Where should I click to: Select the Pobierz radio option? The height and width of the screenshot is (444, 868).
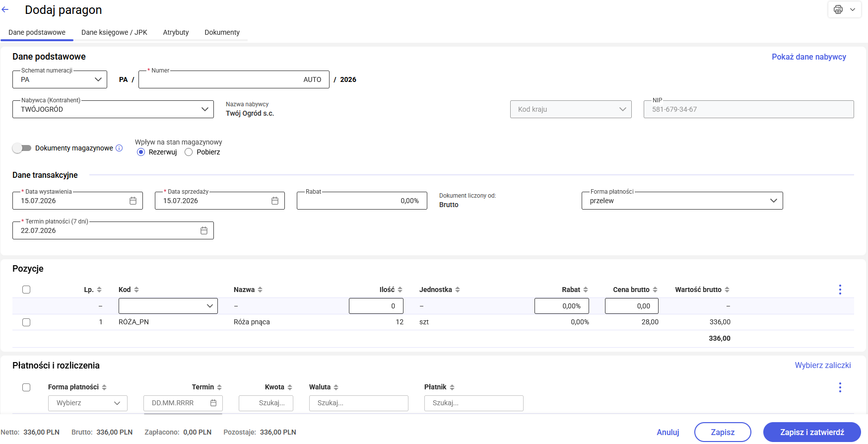[189, 152]
